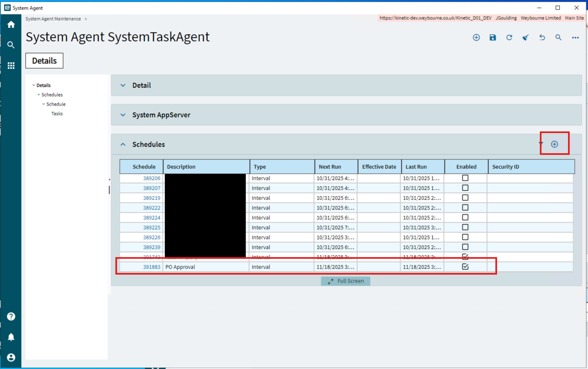Click the magnifier search toolbar icon
This screenshot has height=369, width=588.
pos(558,37)
